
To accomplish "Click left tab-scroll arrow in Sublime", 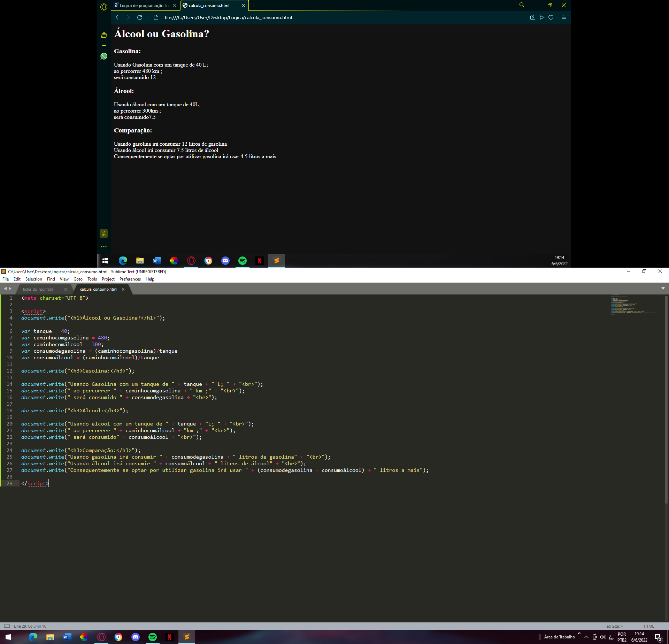I will pos(5,289).
